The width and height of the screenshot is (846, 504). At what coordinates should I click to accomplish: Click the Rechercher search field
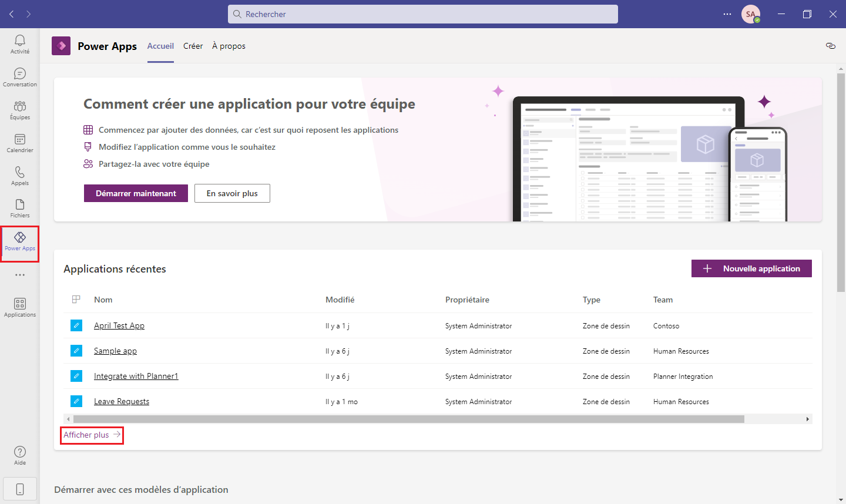(423, 14)
